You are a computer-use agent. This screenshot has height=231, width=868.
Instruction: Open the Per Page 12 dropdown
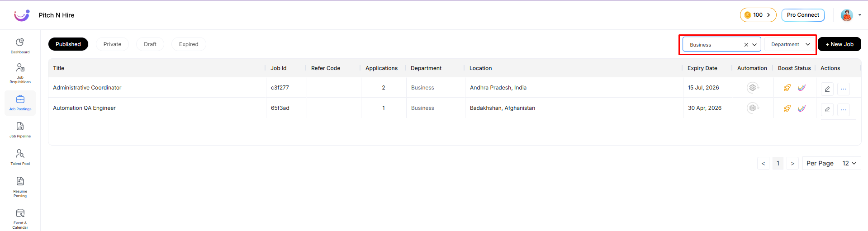(x=831, y=163)
